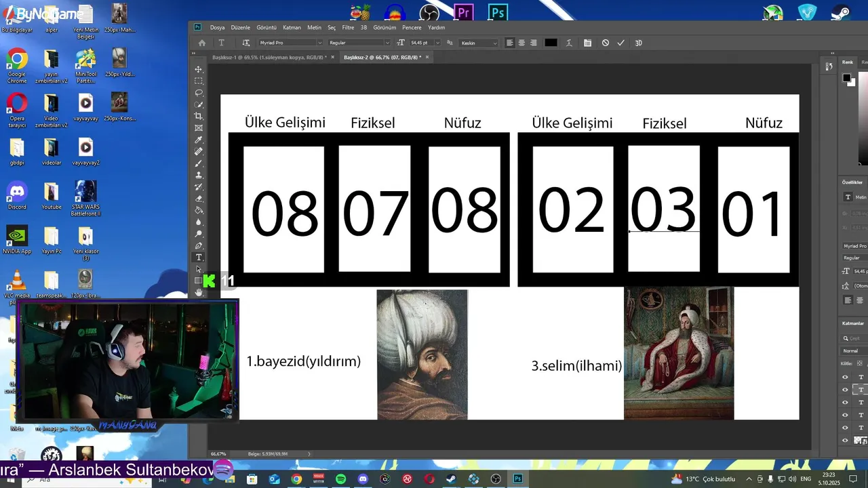Select the Horizontal Type tool

pos(199,258)
